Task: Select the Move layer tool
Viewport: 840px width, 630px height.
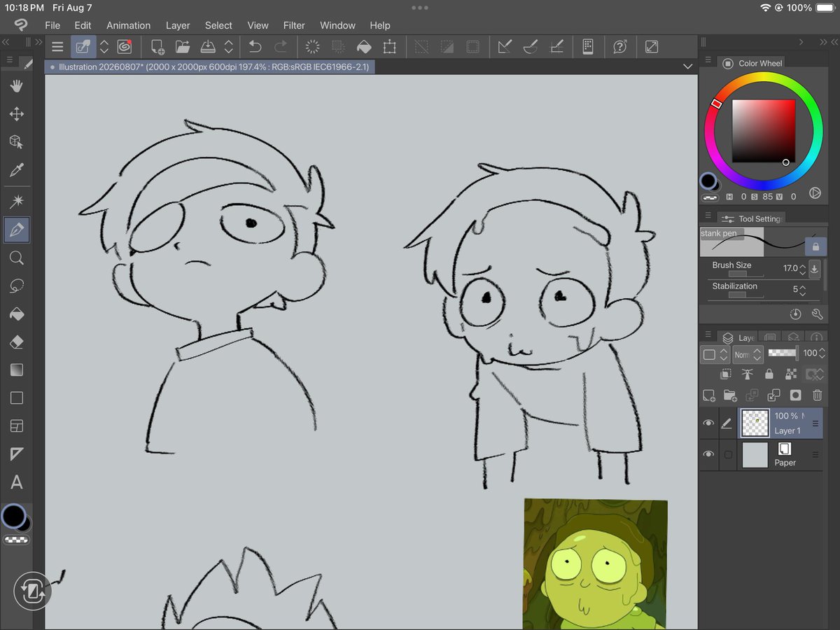Action: (17, 114)
